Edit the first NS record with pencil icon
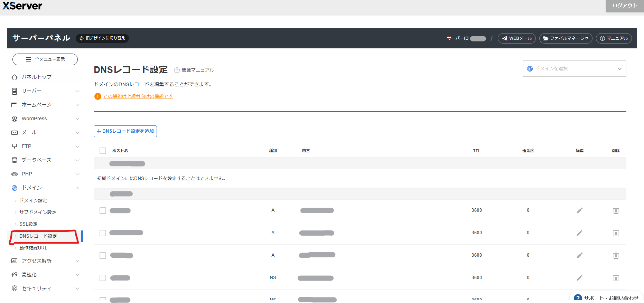This screenshot has width=644, height=303. [580, 278]
